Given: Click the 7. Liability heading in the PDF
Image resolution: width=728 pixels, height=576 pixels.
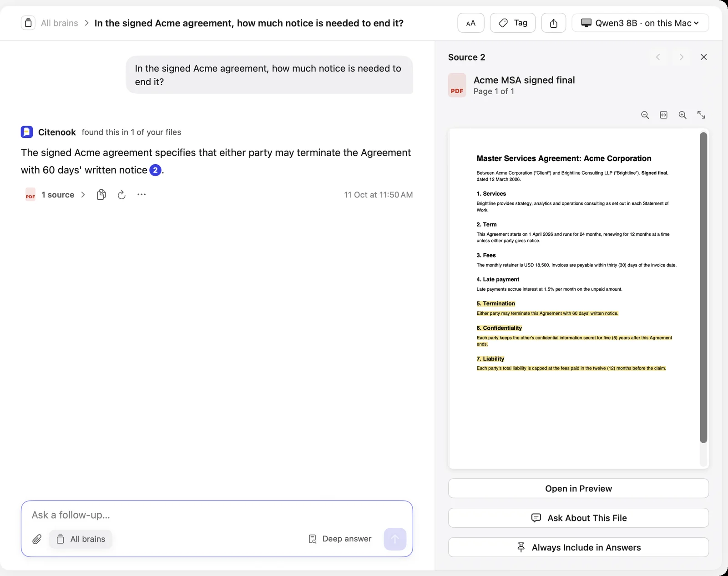Looking at the screenshot, I should [x=490, y=359].
